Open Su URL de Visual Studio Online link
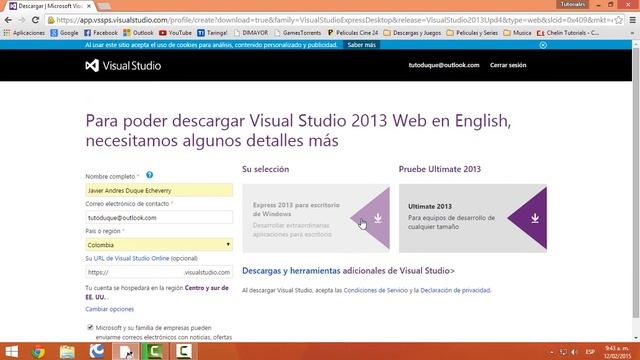 point(131,258)
